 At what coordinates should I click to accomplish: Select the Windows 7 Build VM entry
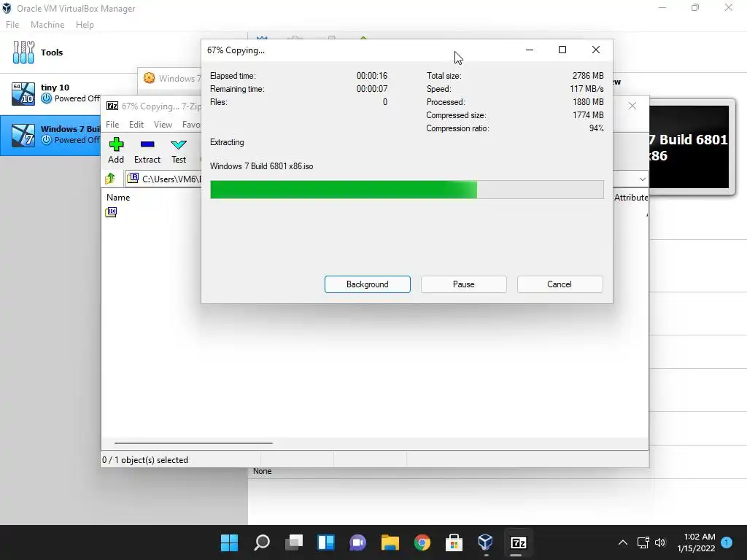[50, 135]
